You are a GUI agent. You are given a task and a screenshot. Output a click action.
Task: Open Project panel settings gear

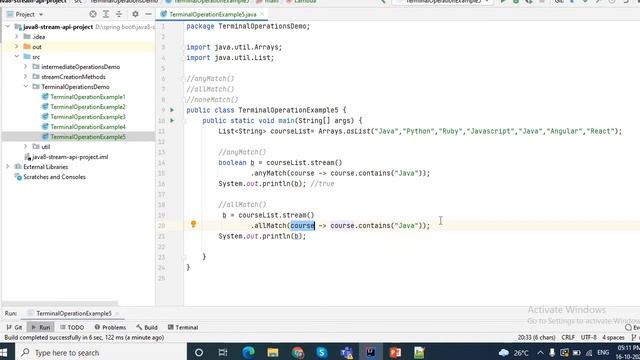coord(135,14)
